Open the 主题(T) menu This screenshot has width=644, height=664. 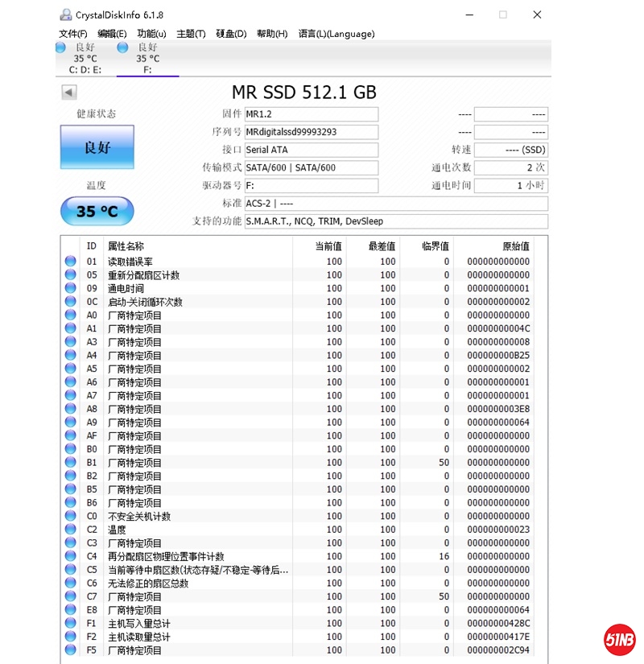(x=191, y=34)
